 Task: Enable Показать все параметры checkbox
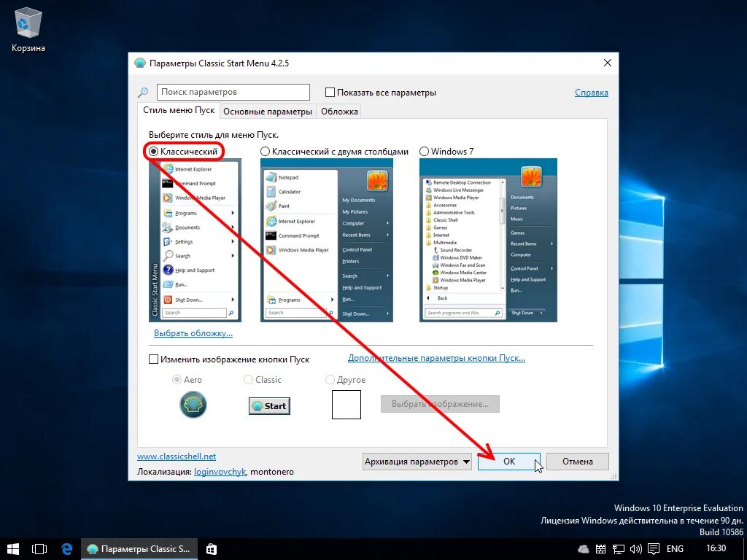(330, 93)
